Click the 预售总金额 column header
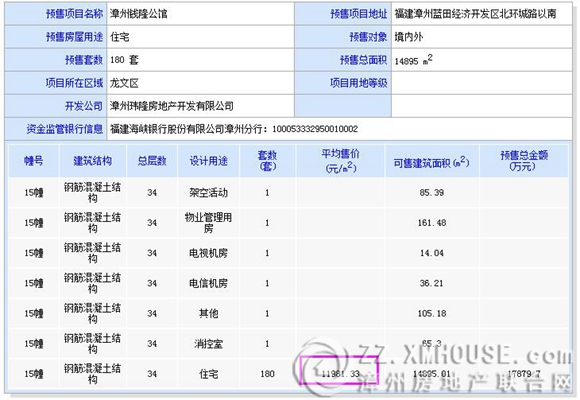The image size is (580, 400). coord(524,161)
